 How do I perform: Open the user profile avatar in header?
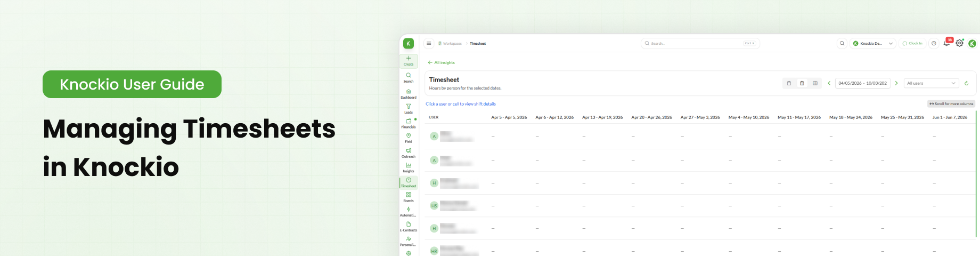pyautogui.click(x=972, y=44)
